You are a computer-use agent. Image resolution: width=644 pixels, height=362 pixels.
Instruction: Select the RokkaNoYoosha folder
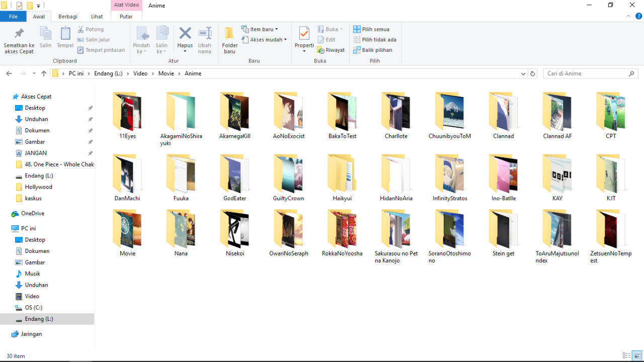(342, 233)
